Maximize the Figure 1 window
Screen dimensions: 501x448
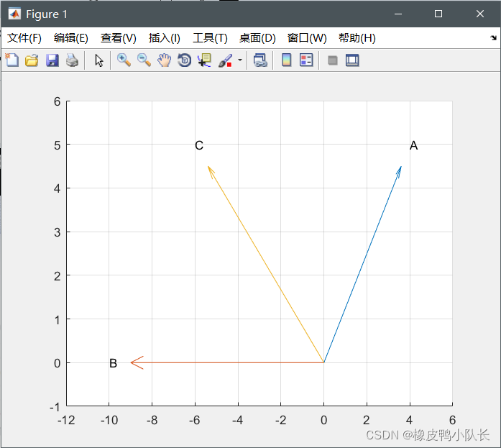click(438, 14)
